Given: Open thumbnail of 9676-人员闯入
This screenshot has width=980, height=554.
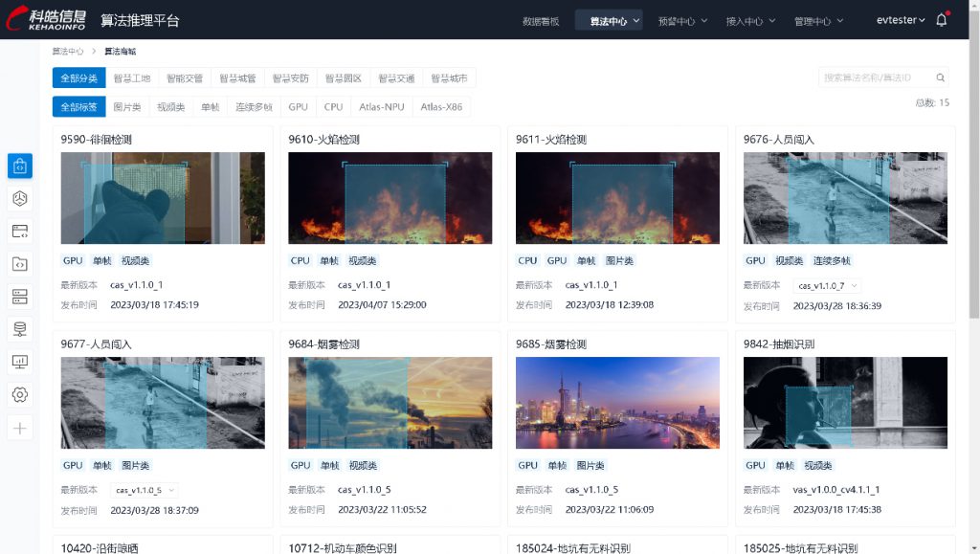Looking at the screenshot, I should (x=845, y=198).
